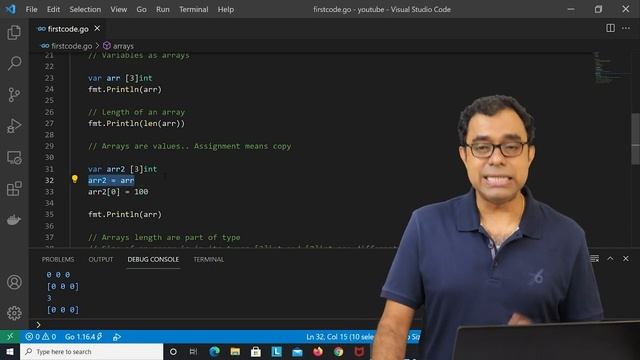Open the Windows Start button
This screenshot has width=640, height=360.
pyautogui.click(x=10, y=352)
